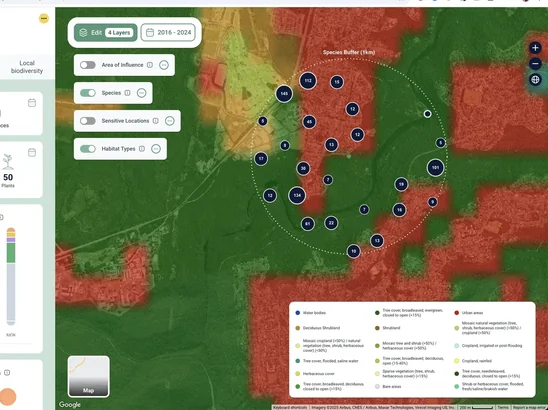Click the cluster marker showing 9
Viewport: 548px width, 410px height.
433,202
